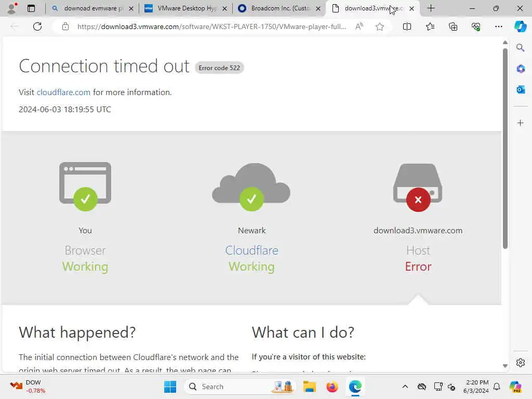Open Copilot preview taskbar icon
The width and height of the screenshot is (532, 399).
[515, 387]
